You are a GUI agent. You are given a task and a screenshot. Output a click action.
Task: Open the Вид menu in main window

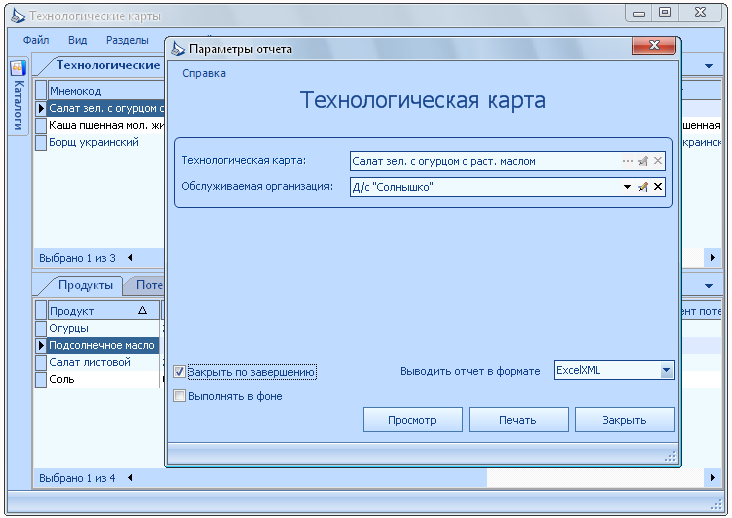(77, 40)
